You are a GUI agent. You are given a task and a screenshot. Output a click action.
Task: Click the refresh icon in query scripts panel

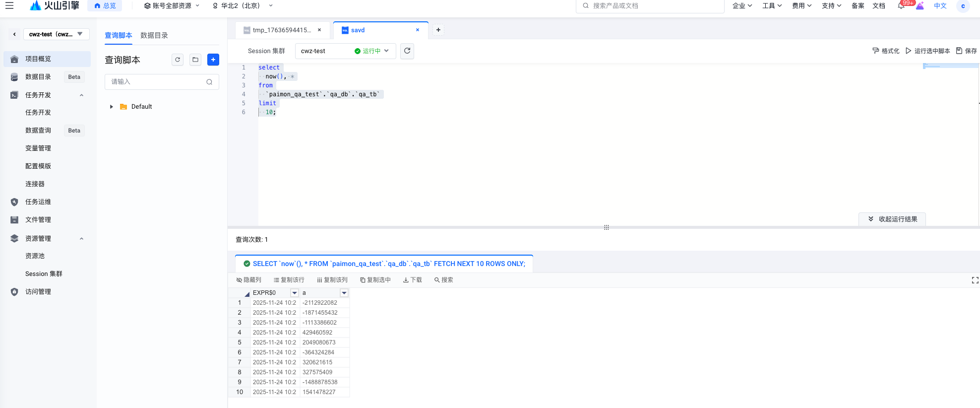click(178, 60)
